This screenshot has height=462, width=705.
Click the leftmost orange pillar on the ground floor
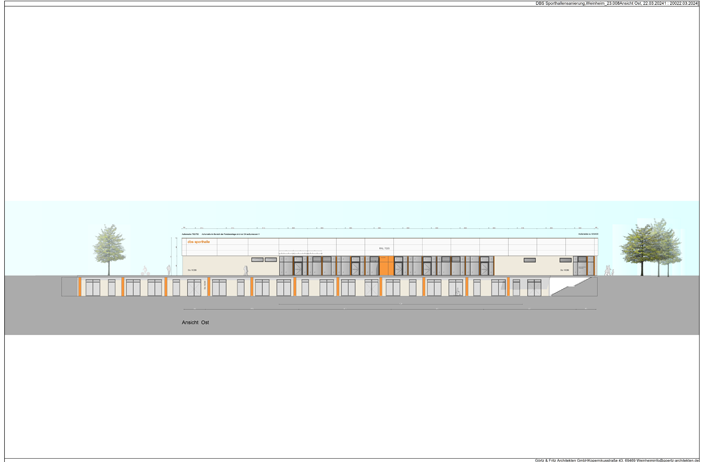80,287
